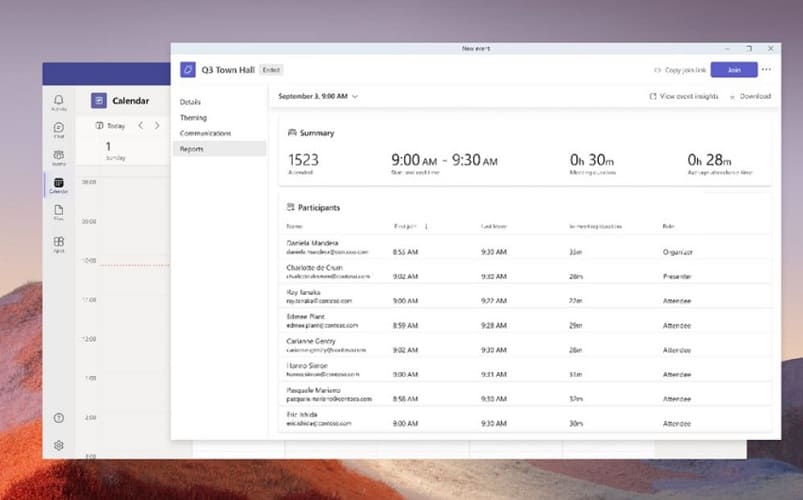The image size is (803, 500).
Task: Open Details section in event menu
Action: [190, 102]
